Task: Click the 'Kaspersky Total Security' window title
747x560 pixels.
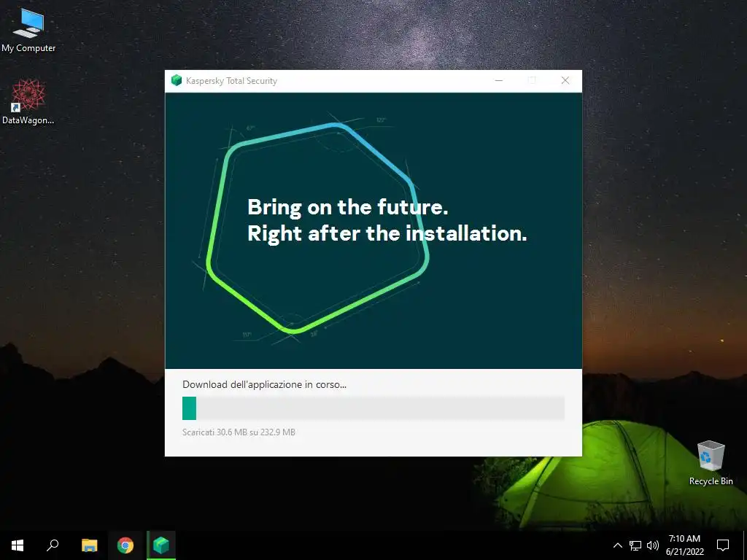Action: pos(231,81)
